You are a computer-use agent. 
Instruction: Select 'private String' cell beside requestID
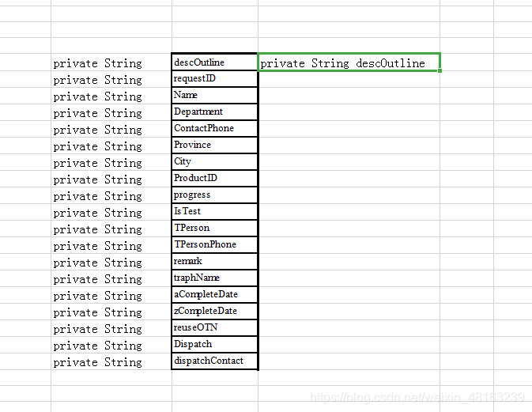111,79
